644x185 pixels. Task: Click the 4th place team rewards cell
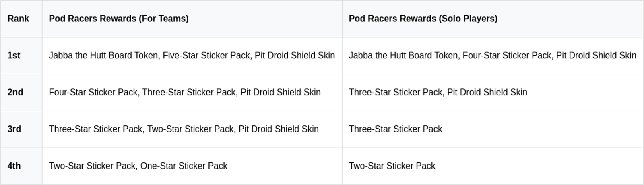tap(138, 166)
